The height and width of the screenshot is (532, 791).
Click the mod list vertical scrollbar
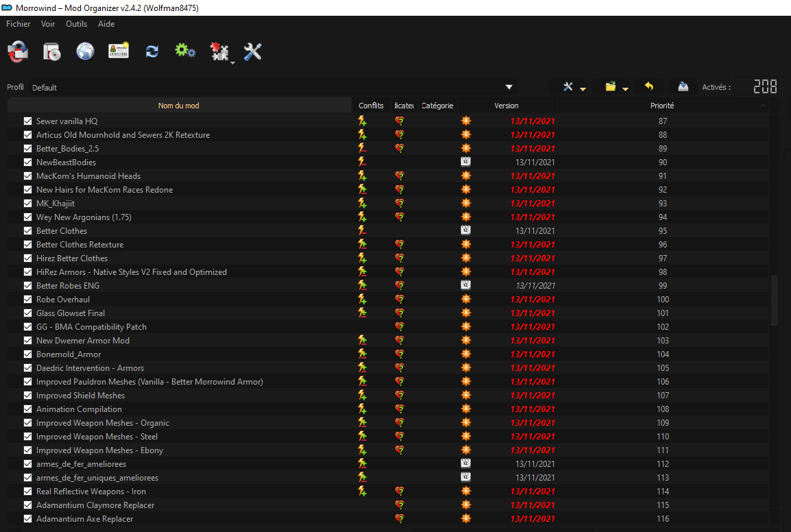click(x=775, y=300)
